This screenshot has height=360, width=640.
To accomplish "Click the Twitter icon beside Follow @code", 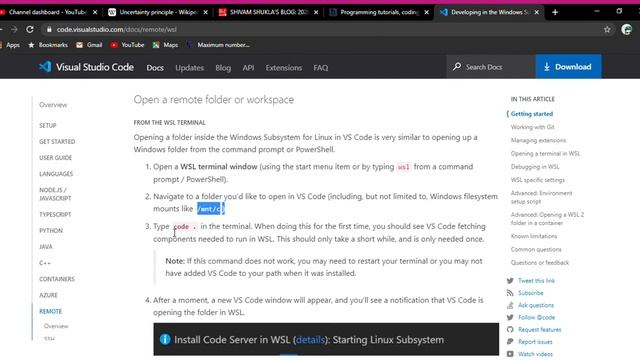I will [x=510, y=318].
